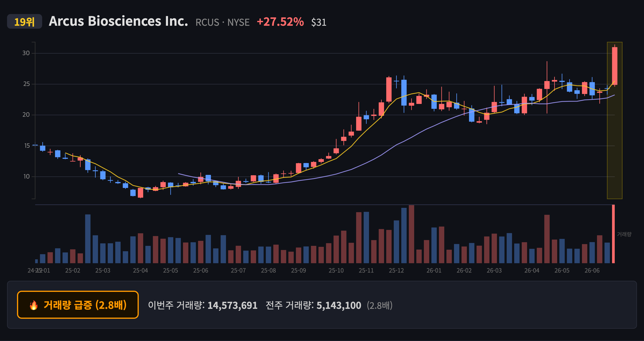The image size is (644, 341).
Task: Select the 26-01 date axis label
Action: (x=434, y=271)
